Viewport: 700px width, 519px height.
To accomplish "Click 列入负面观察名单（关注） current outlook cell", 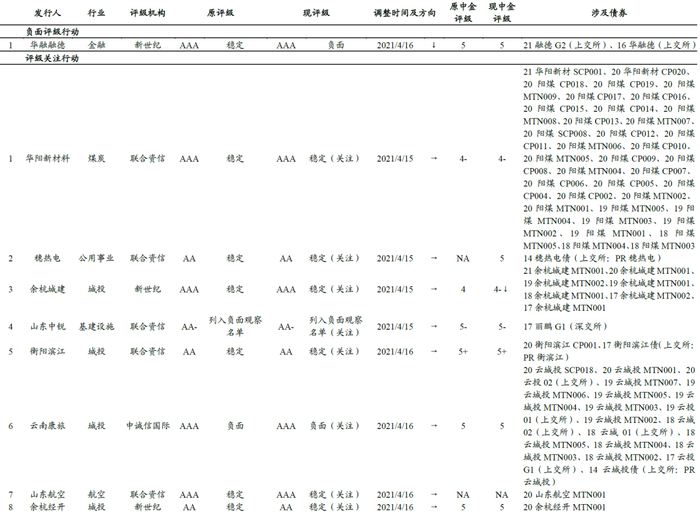I will coord(336,326).
